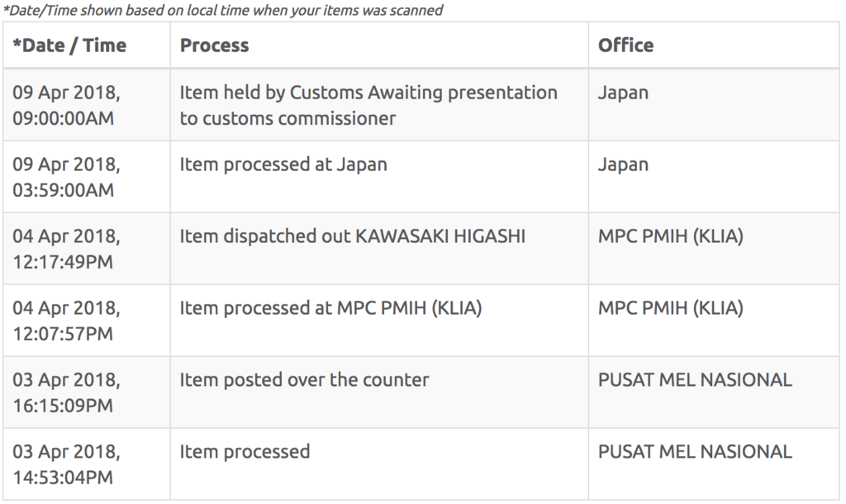Click the local time note above table

coord(223,10)
